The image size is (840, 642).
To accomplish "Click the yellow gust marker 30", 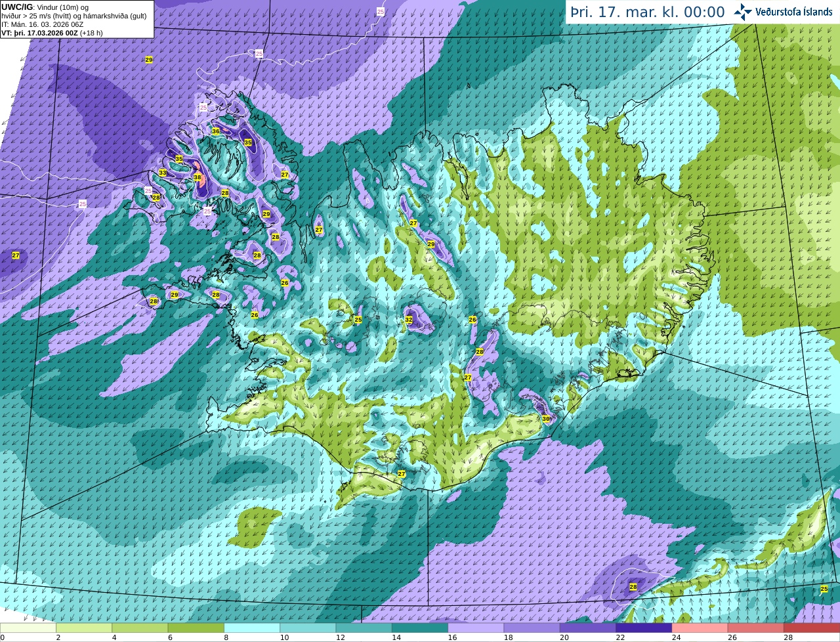I will point(546,419).
